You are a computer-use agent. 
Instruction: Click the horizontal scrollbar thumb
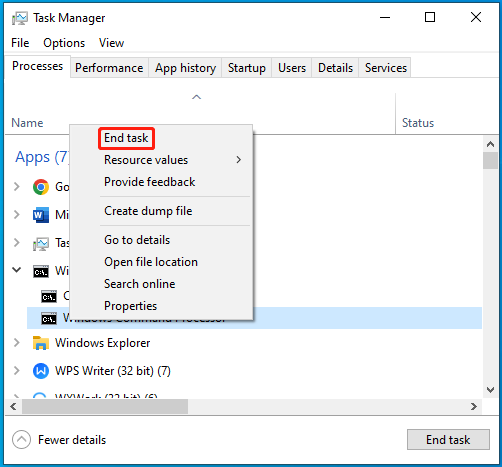pos(105,406)
